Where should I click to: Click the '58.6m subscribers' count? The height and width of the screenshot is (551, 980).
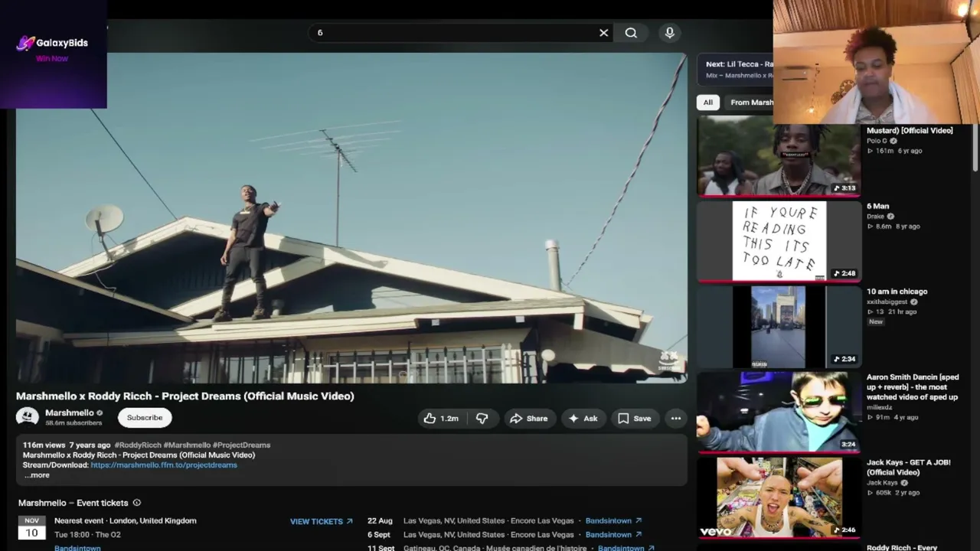tap(73, 423)
